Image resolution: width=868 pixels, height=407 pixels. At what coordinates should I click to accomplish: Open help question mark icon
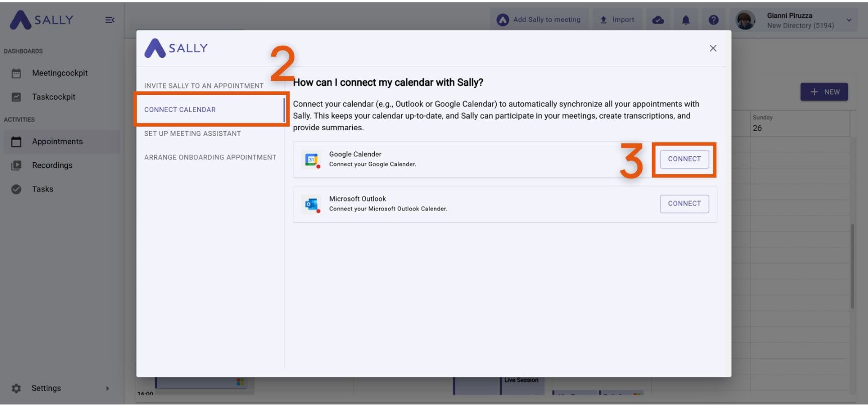[713, 20]
